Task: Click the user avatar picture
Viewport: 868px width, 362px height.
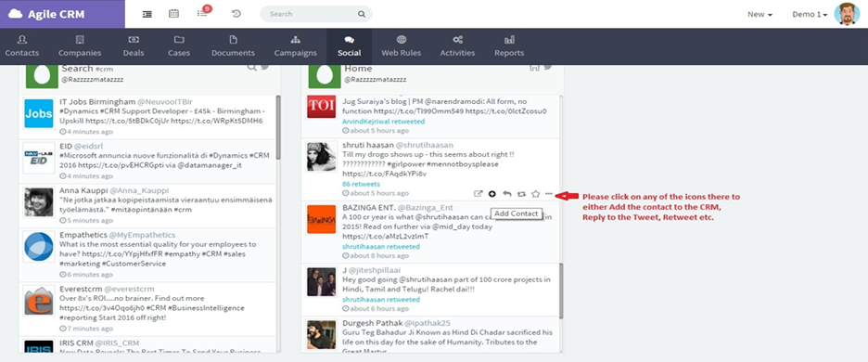Action: click(x=847, y=14)
